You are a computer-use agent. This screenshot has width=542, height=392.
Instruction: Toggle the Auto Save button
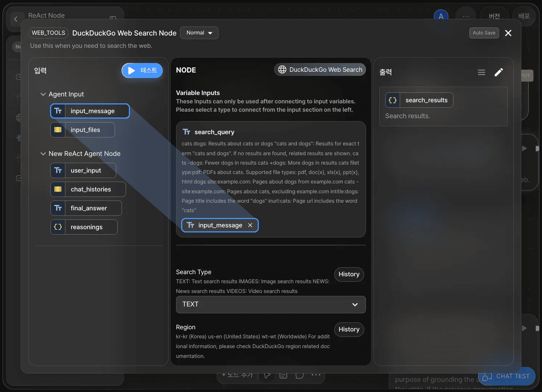click(484, 33)
